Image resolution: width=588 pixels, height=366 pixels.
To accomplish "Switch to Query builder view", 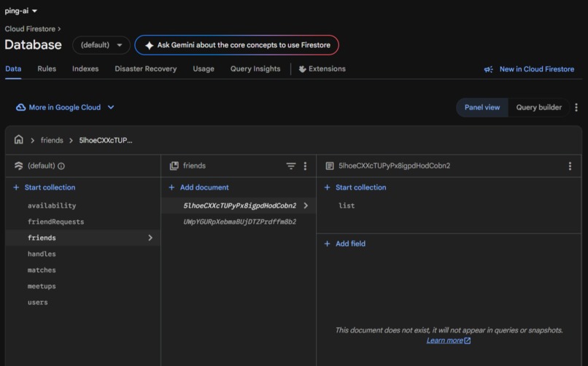I will click(x=538, y=107).
